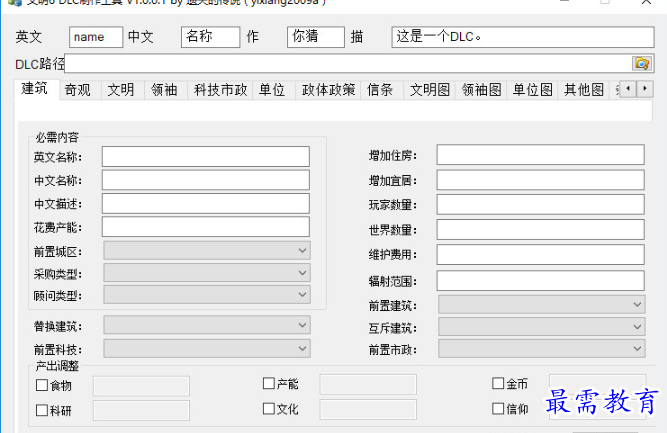Focus the 世界数量 input field

[541, 230]
